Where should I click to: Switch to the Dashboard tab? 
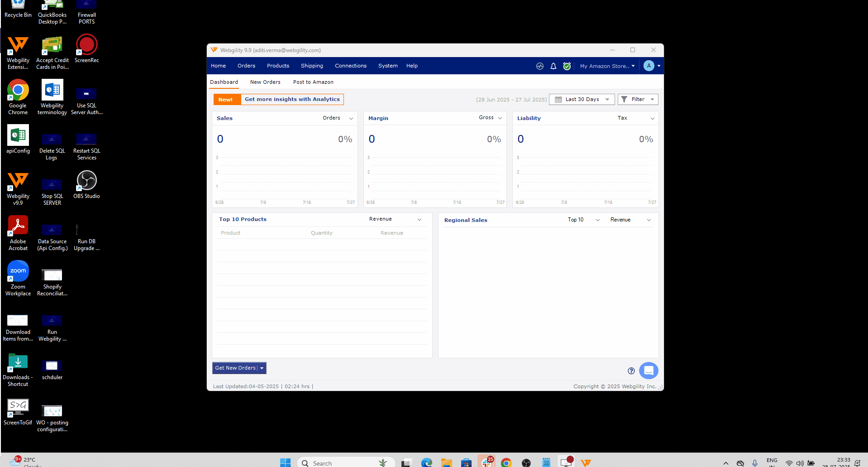point(224,82)
